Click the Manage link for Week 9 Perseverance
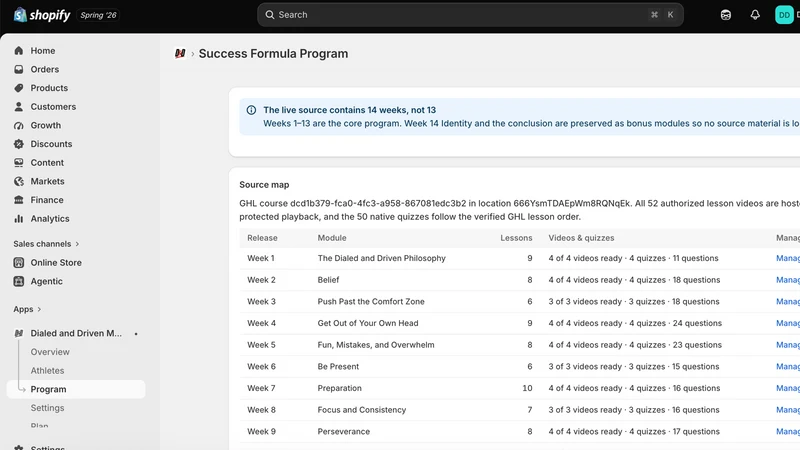Screen dimensions: 800x450 point(788,432)
